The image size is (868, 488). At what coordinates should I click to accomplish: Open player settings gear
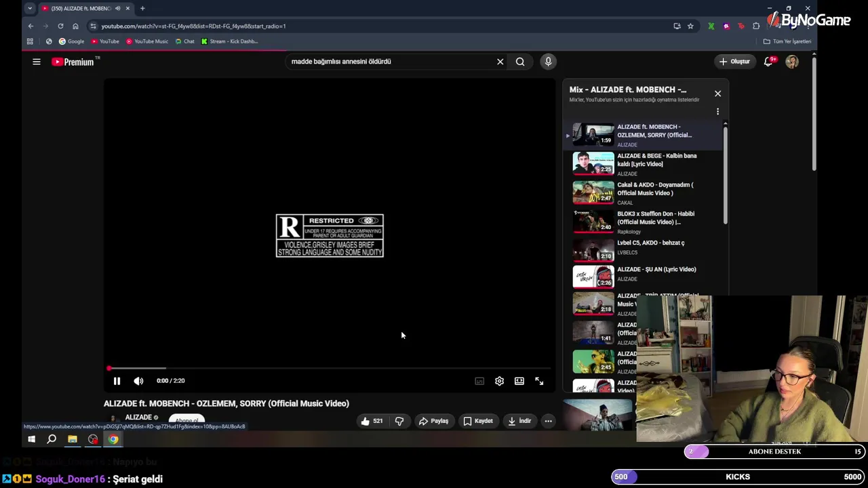[x=499, y=381]
